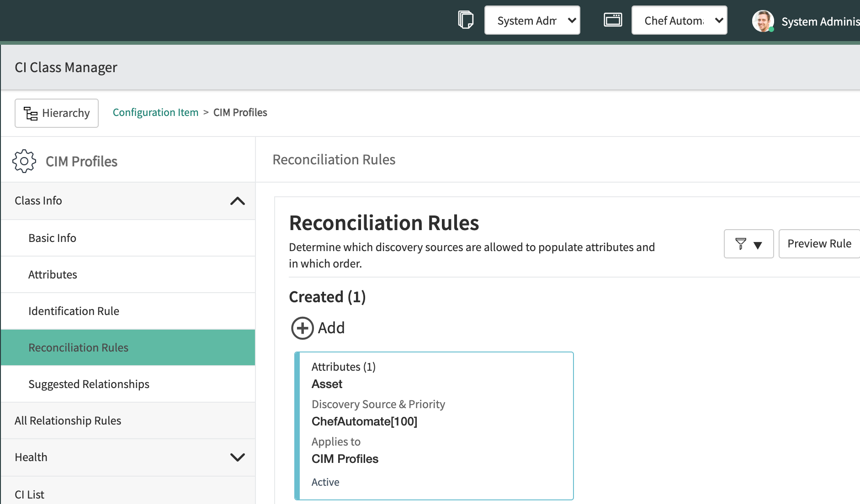Click the Preview Rule button

click(x=819, y=243)
